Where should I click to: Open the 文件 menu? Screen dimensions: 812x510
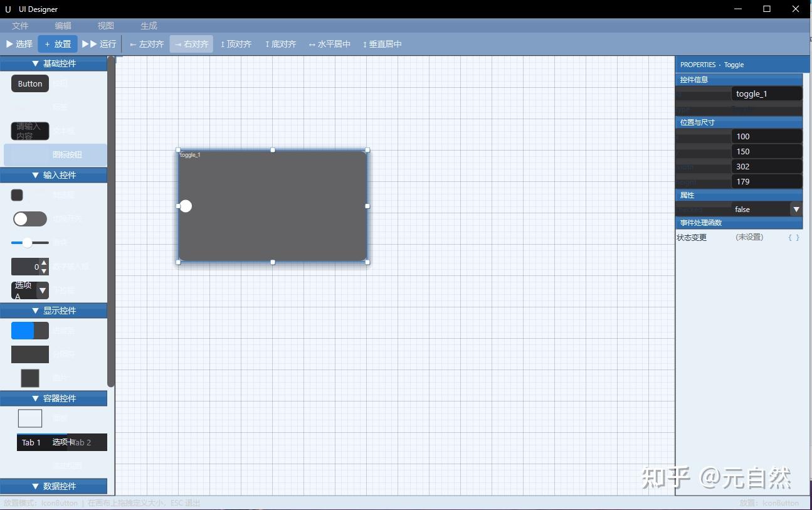tap(21, 26)
